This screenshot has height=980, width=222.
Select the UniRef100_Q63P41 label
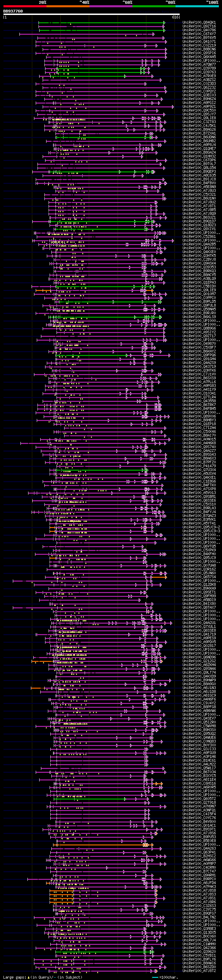coord(199,852)
